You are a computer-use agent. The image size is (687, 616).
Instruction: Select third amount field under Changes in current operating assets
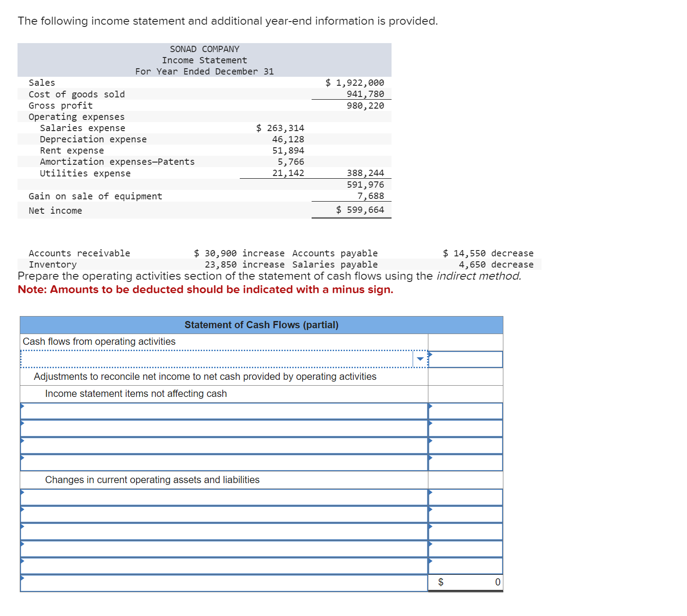pyautogui.click(x=466, y=531)
